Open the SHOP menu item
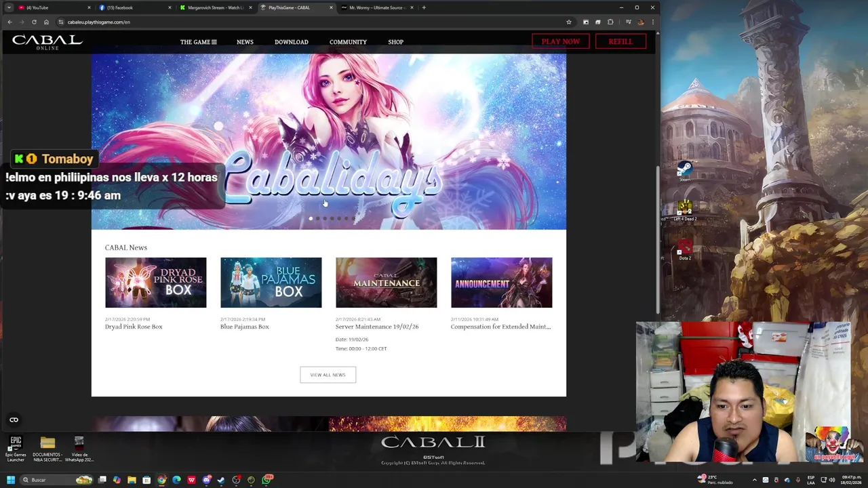 click(395, 42)
